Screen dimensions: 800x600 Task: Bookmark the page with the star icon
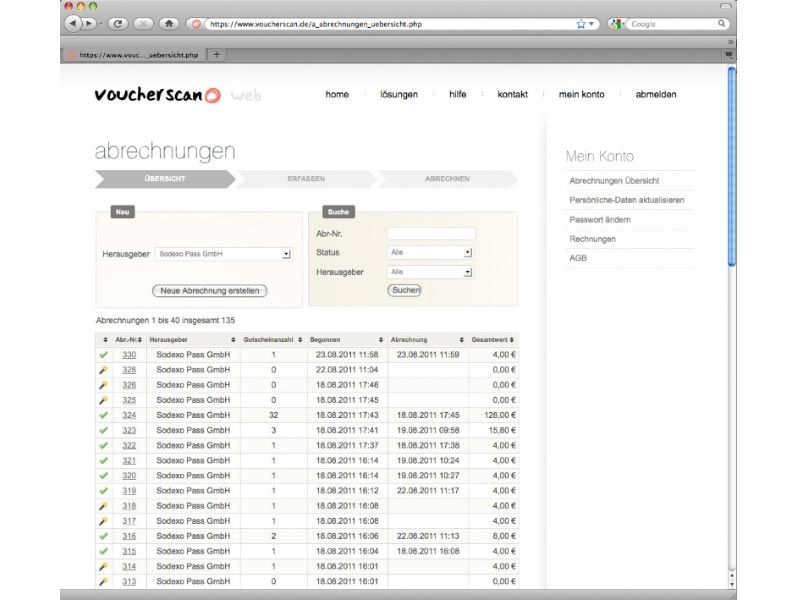[581, 23]
